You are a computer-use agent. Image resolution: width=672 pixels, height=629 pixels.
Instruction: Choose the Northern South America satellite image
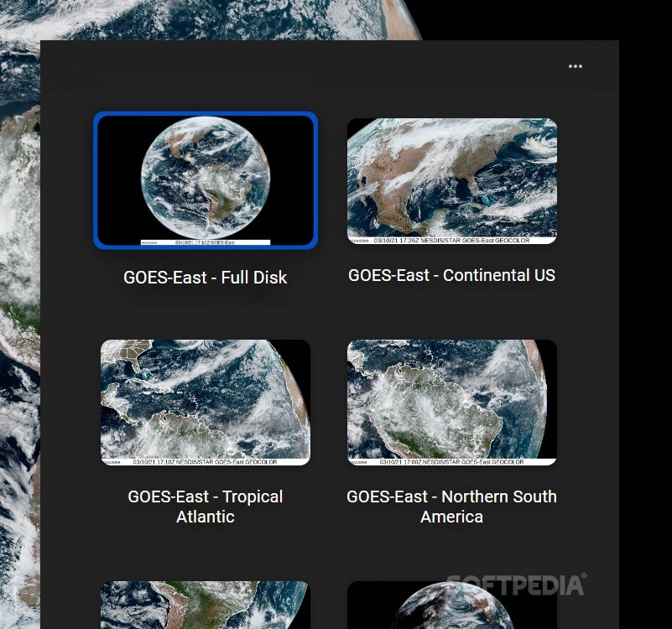(451, 403)
